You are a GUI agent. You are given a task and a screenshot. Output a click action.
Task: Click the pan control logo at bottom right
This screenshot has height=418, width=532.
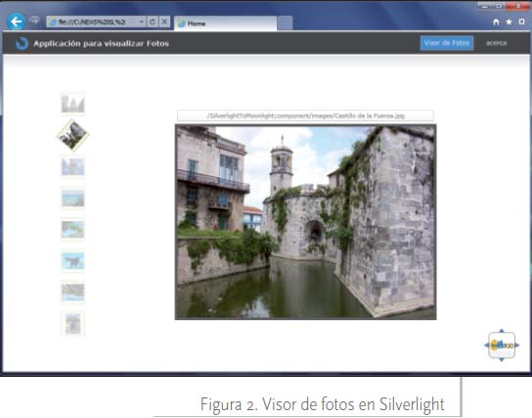pyautogui.click(x=502, y=346)
